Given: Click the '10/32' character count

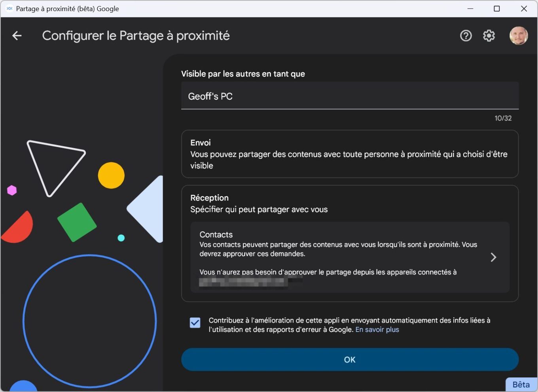Looking at the screenshot, I should pyautogui.click(x=503, y=118).
